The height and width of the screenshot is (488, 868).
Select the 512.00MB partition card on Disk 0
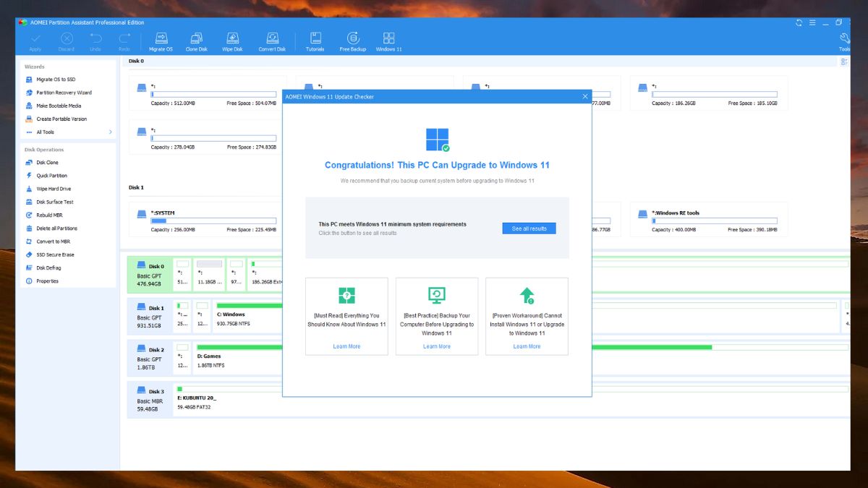208,93
